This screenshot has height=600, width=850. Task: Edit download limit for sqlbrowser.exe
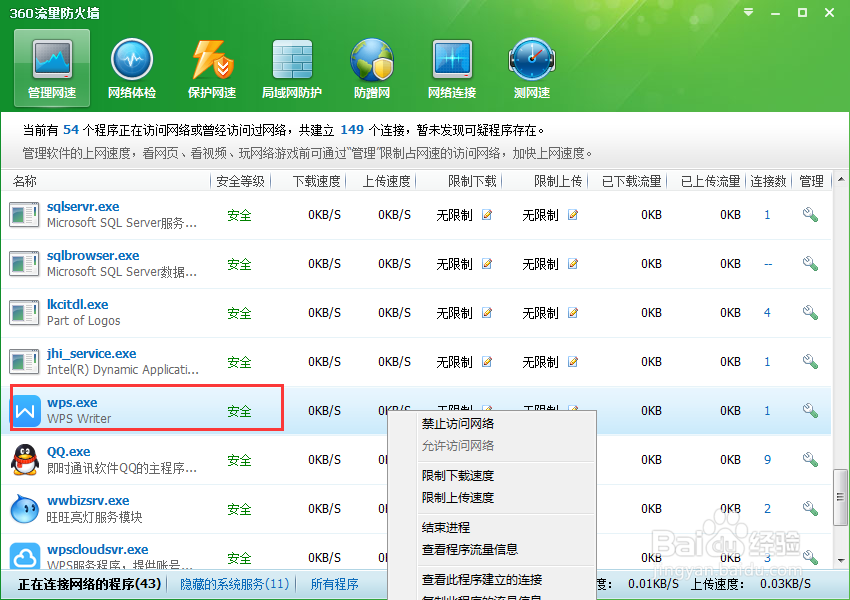tap(487, 264)
